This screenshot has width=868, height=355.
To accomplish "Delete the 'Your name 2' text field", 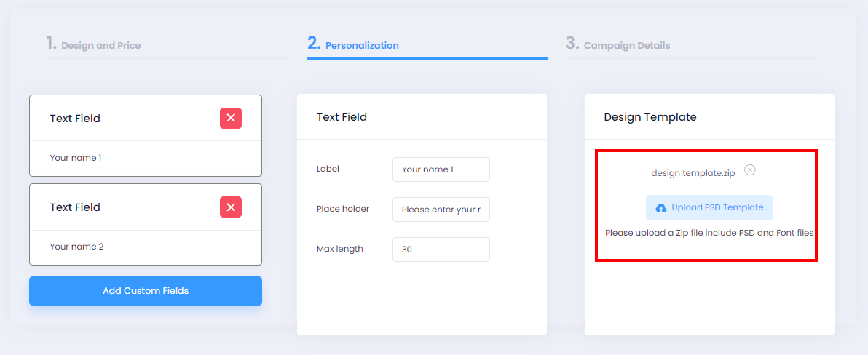I will click(231, 207).
